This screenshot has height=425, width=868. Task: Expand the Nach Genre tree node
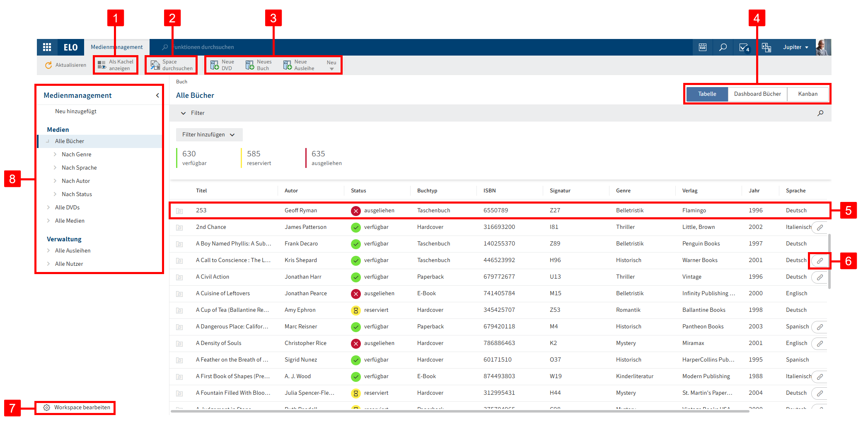coord(55,154)
